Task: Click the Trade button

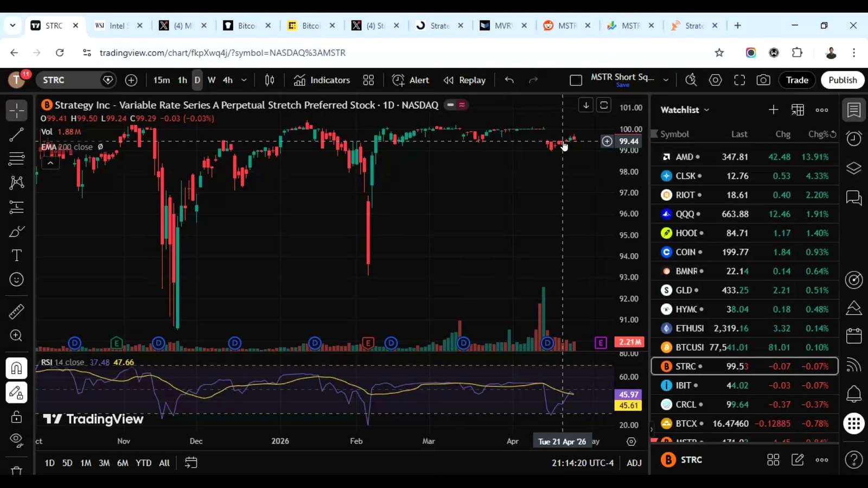Action: tap(797, 80)
